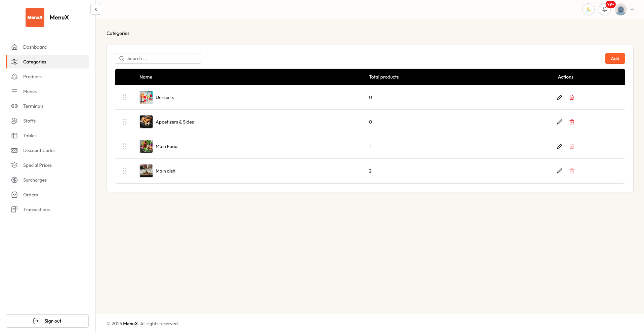Click the Categories page heading
644x333 pixels.
pos(118,33)
